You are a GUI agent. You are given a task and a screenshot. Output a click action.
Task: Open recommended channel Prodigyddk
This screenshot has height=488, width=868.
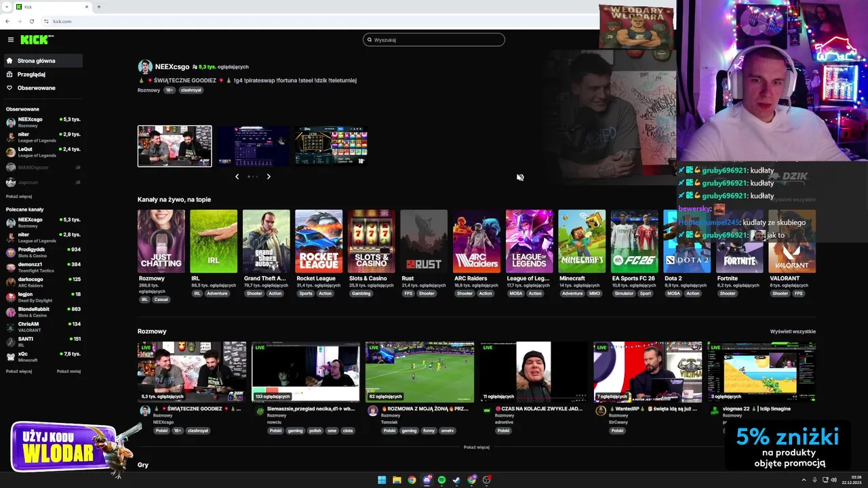(43, 252)
